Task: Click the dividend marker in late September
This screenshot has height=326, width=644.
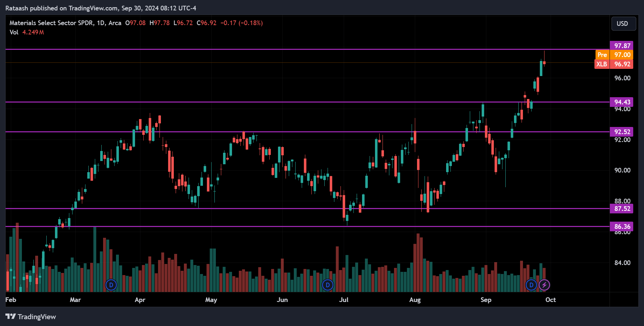Action: point(531,285)
